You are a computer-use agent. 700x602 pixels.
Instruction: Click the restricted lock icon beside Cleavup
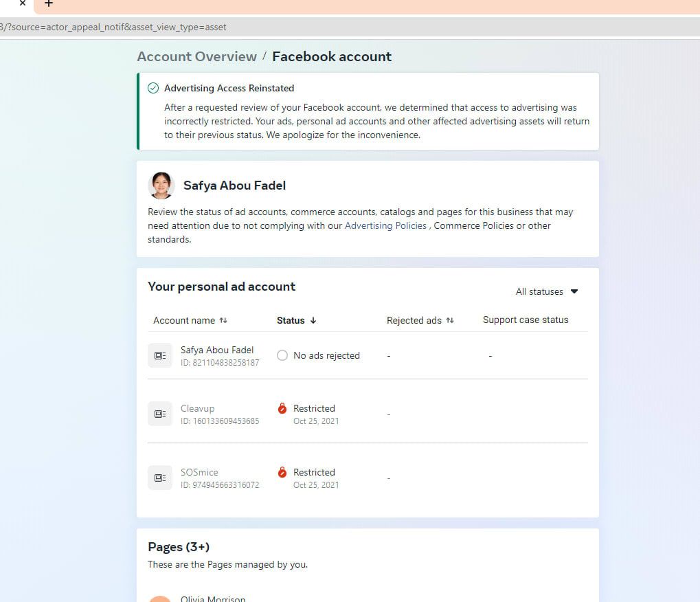click(282, 407)
